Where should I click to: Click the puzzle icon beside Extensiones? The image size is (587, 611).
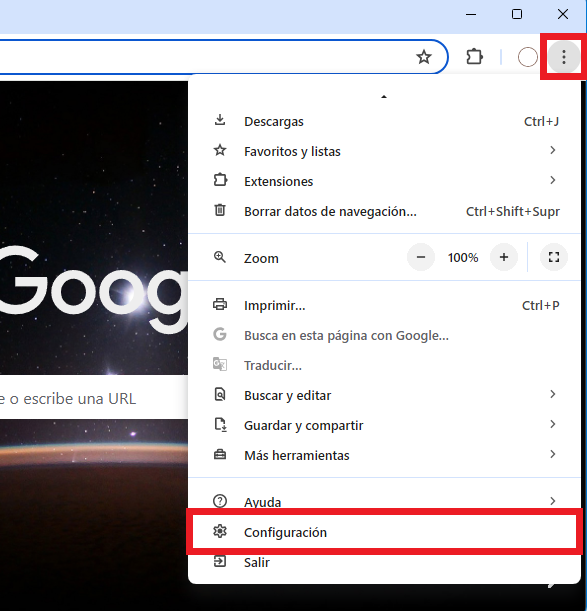tap(220, 180)
